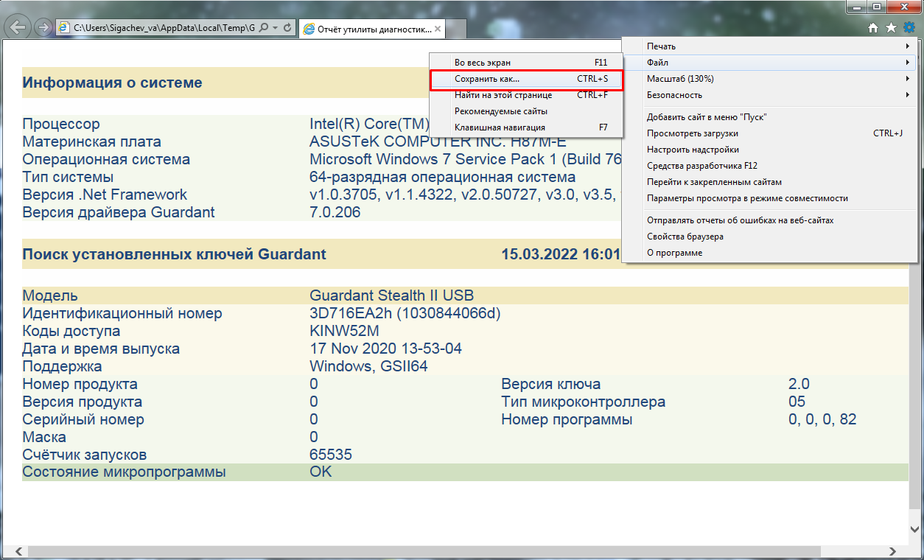This screenshot has height=560, width=924.
Task: Open Favorites star icon
Action: coord(891,28)
